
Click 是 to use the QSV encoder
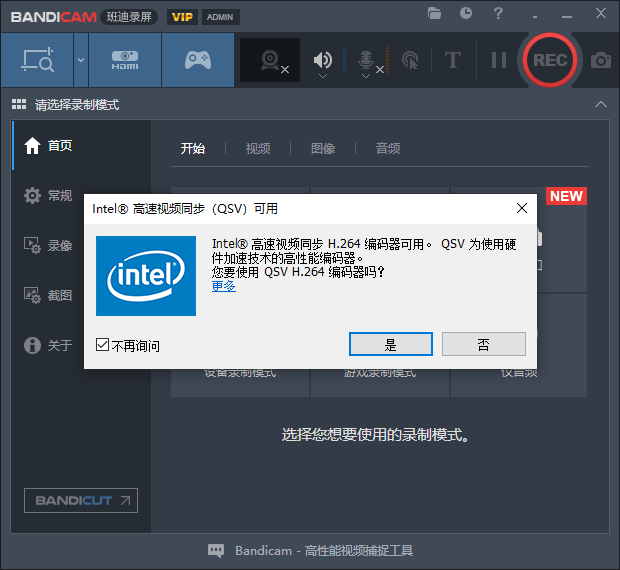[x=390, y=344]
